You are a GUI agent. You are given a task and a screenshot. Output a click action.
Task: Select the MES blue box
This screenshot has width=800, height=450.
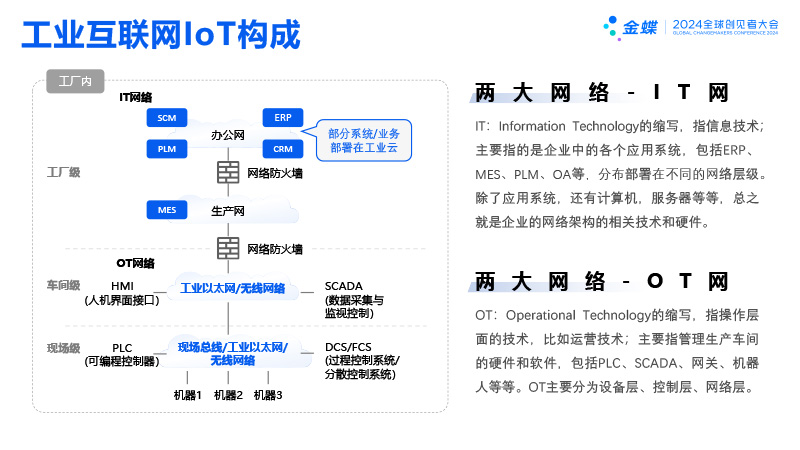coord(167,210)
